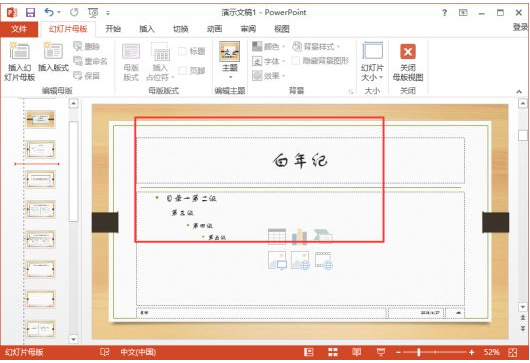Collapse the ribbon with the arrow
The image size is (530, 363).
coord(519,92)
